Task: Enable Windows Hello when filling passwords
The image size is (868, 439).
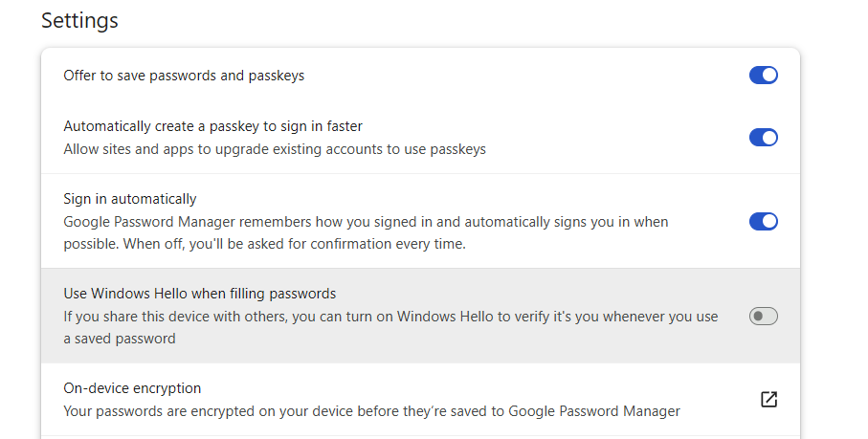Action: [x=764, y=317]
